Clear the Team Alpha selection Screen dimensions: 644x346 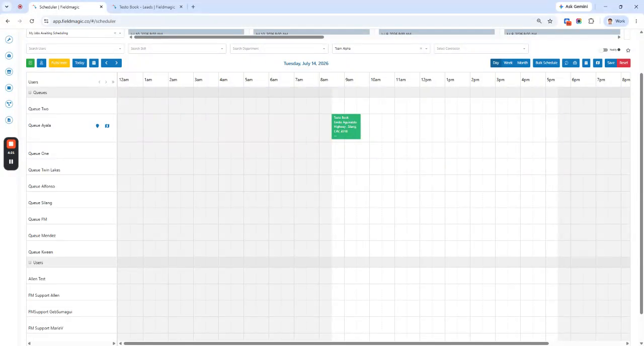pyautogui.click(x=421, y=49)
